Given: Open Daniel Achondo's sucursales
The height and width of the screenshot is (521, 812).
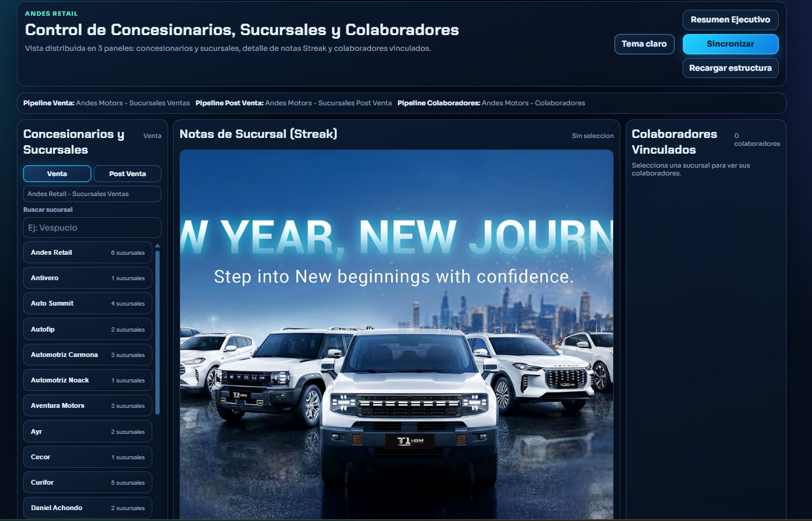Looking at the screenshot, I should pos(87,508).
